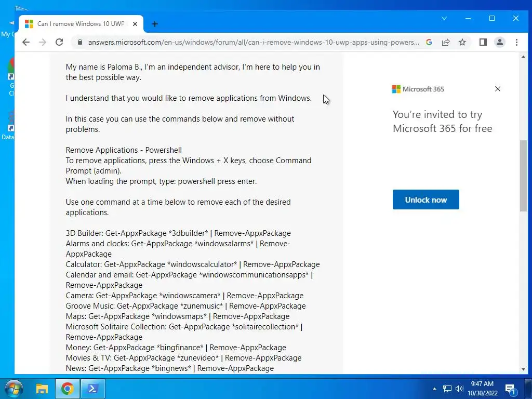Click '3D Builder' command line

[178, 233]
